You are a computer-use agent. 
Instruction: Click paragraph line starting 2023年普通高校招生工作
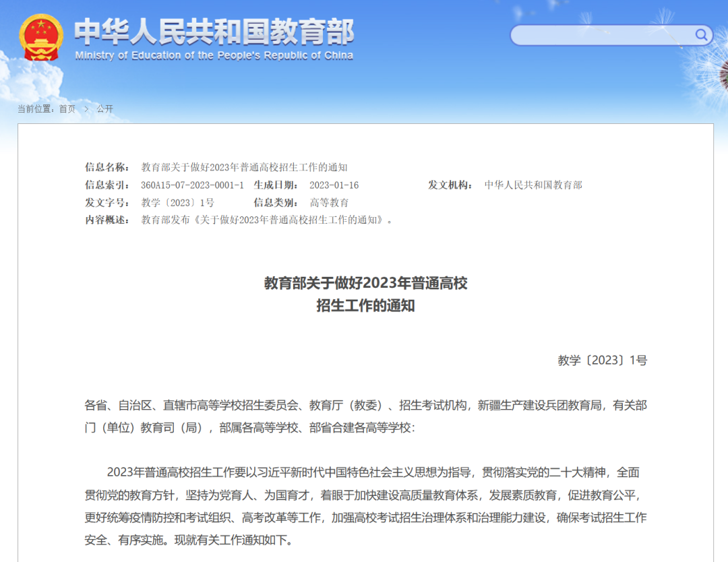click(x=373, y=472)
